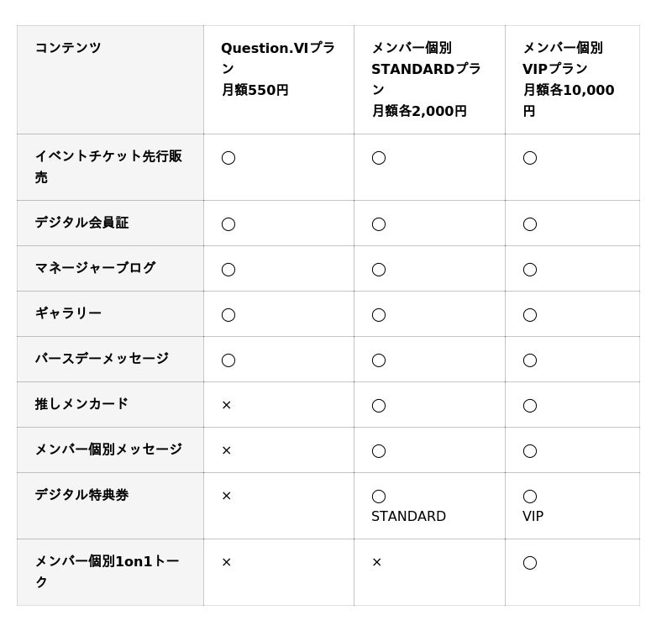Viewport: 672px width, 631px height.
Task: Click the 推しメンカード row label
Action: tap(81, 404)
